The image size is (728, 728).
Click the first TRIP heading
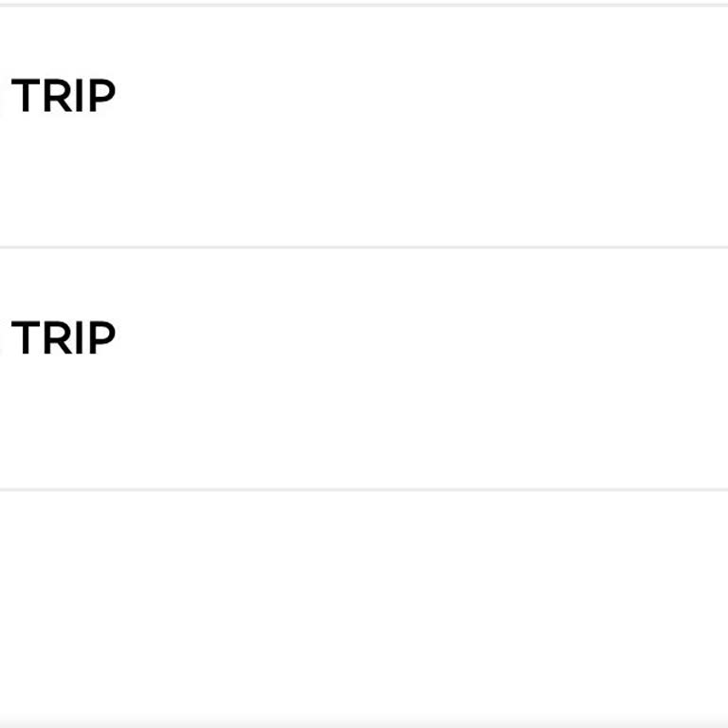pos(64,97)
